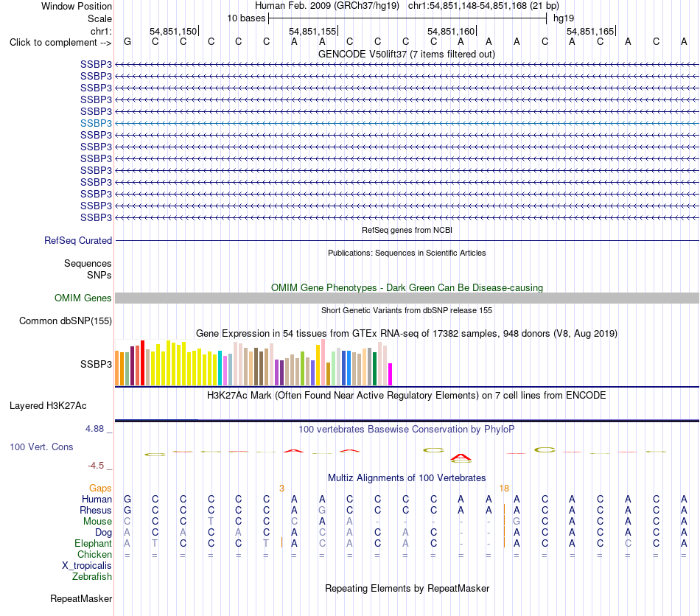
Task: Click the PhyloP upper limit value 4.88
Action: [x=94, y=429]
